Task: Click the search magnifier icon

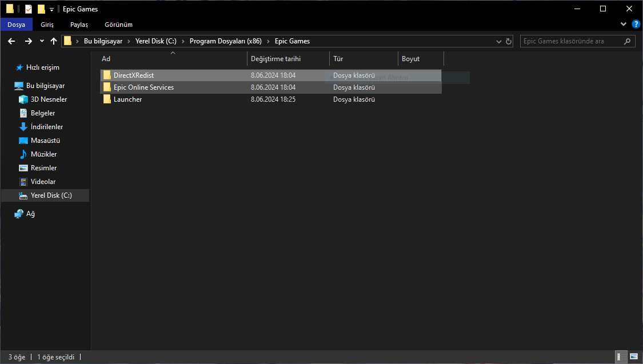Action: [x=627, y=41]
